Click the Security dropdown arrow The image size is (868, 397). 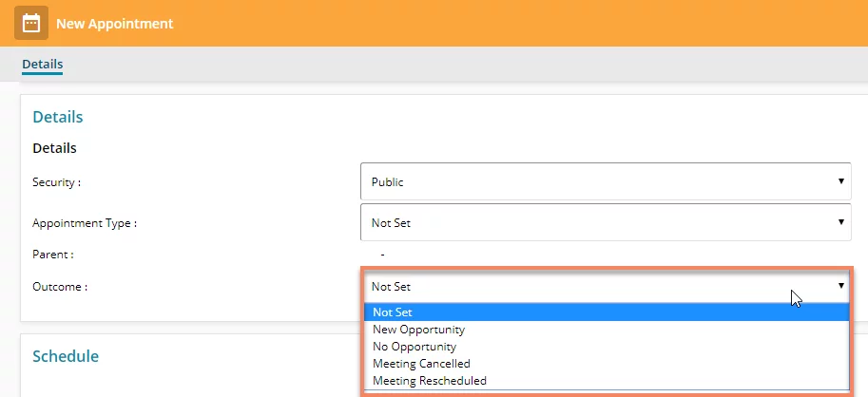click(840, 181)
